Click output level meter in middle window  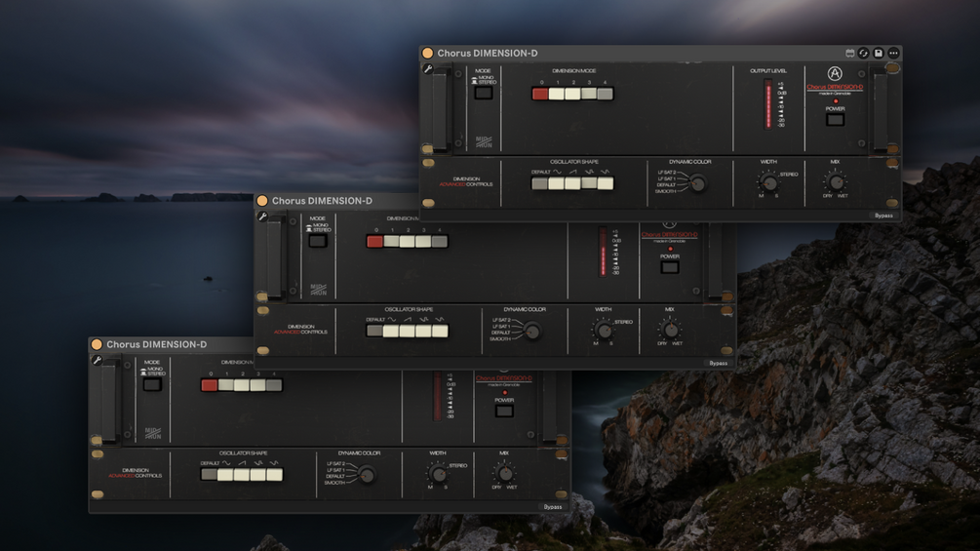(x=603, y=252)
